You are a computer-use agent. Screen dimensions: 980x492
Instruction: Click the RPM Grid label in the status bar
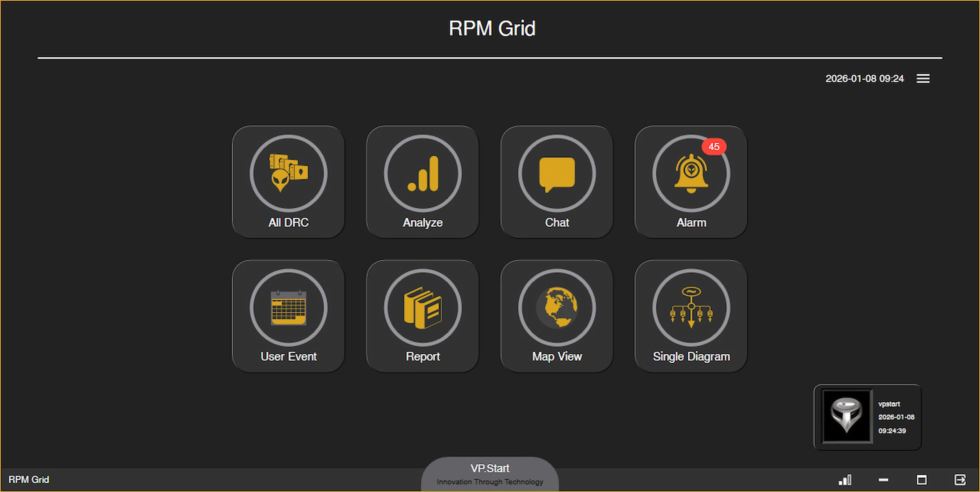click(x=29, y=479)
